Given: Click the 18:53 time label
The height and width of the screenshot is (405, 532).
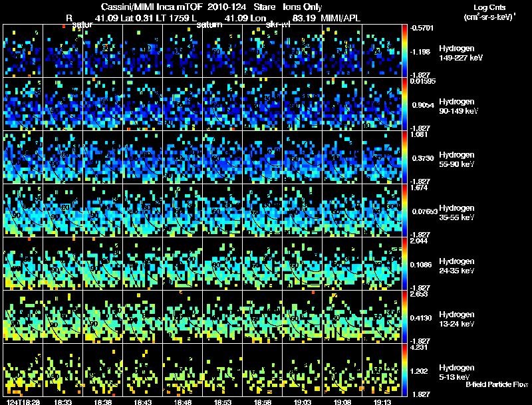Looking at the screenshot, I should (223, 402).
